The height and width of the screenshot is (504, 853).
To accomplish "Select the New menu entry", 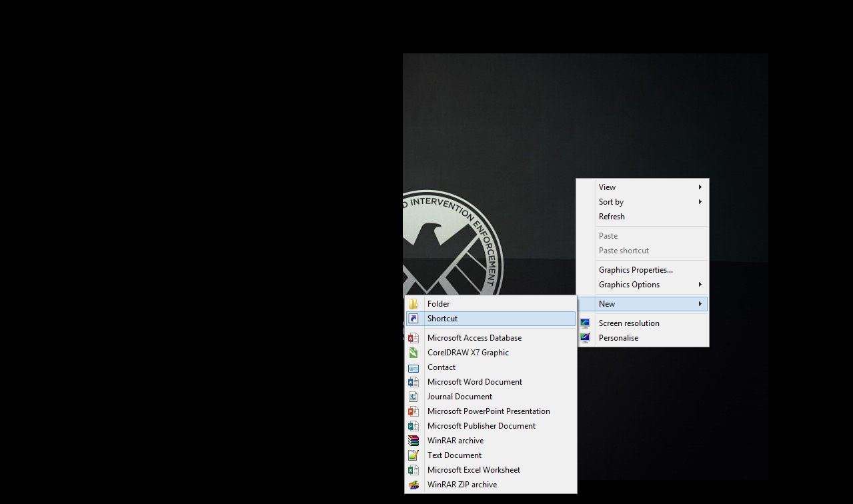I will (642, 304).
